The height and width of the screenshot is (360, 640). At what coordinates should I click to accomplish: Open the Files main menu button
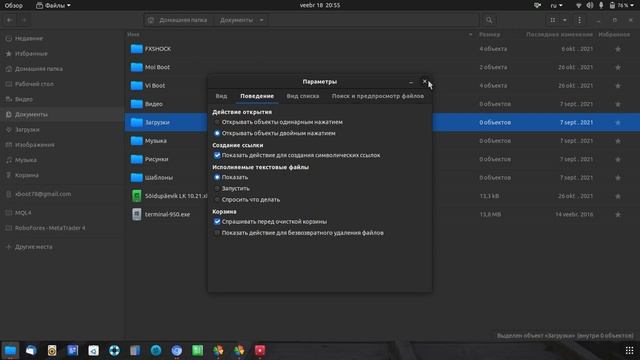(579, 20)
